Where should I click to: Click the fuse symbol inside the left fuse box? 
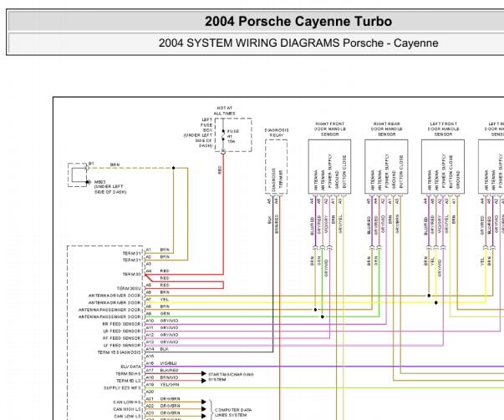click(x=223, y=135)
